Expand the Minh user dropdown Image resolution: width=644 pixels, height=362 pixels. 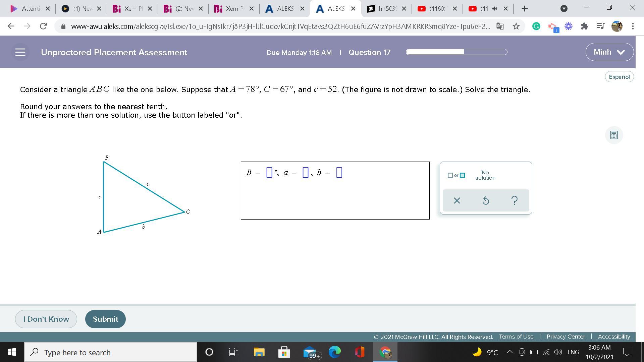(x=609, y=52)
